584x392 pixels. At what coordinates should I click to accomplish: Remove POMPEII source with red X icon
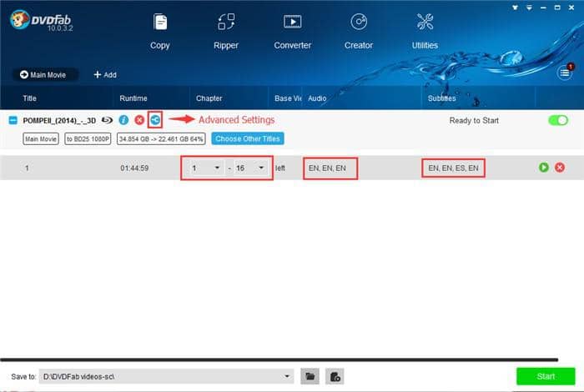(x=139, y=120)
